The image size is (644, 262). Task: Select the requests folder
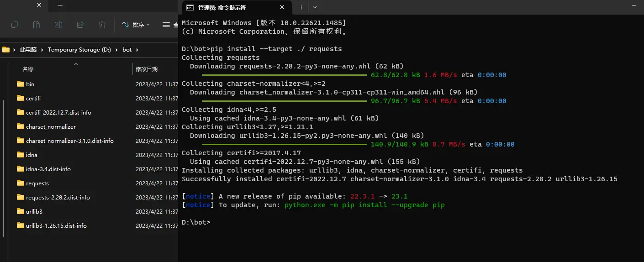coord(37,183)
